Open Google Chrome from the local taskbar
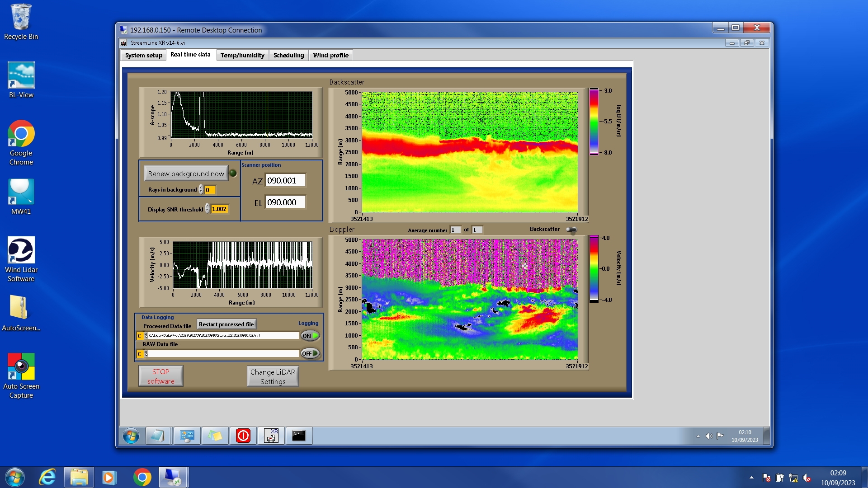 click(142, 477)
